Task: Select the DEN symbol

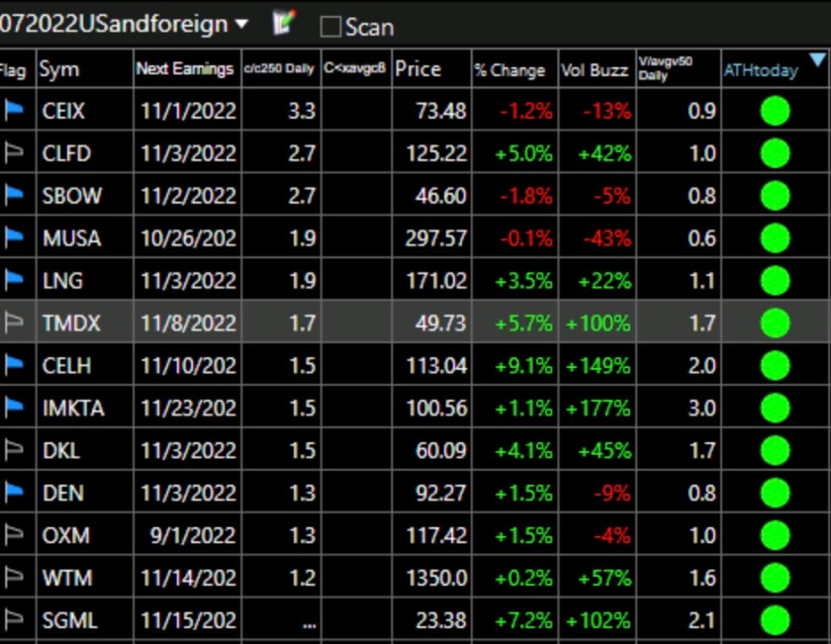Action: (63, 493)
